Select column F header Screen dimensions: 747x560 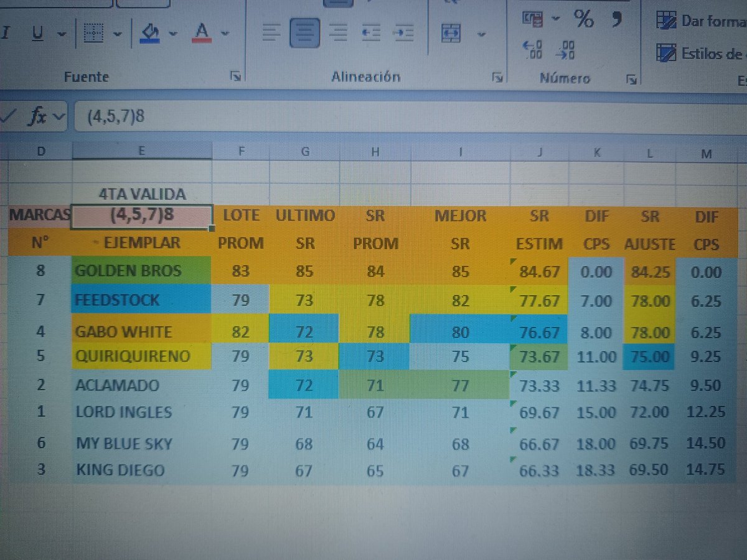[240, 152]
